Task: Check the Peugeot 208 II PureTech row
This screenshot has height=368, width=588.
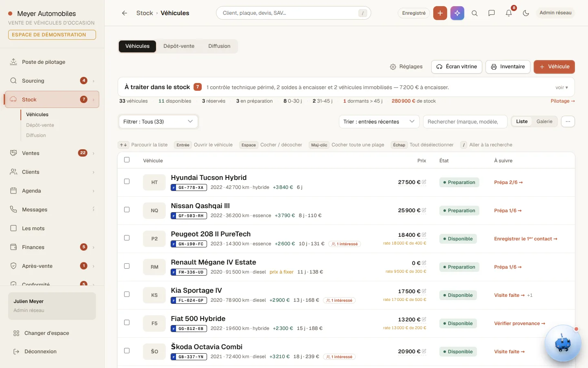Action: (127, 238)
